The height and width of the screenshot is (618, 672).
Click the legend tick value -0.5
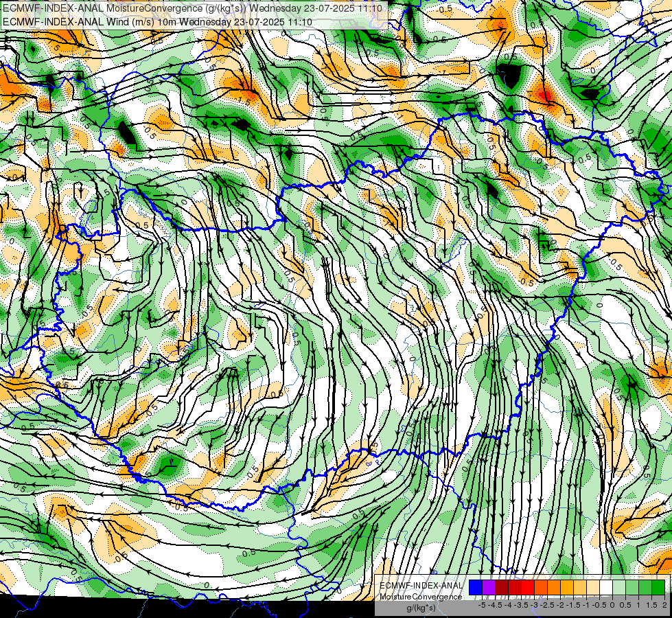tap(599, 605)
